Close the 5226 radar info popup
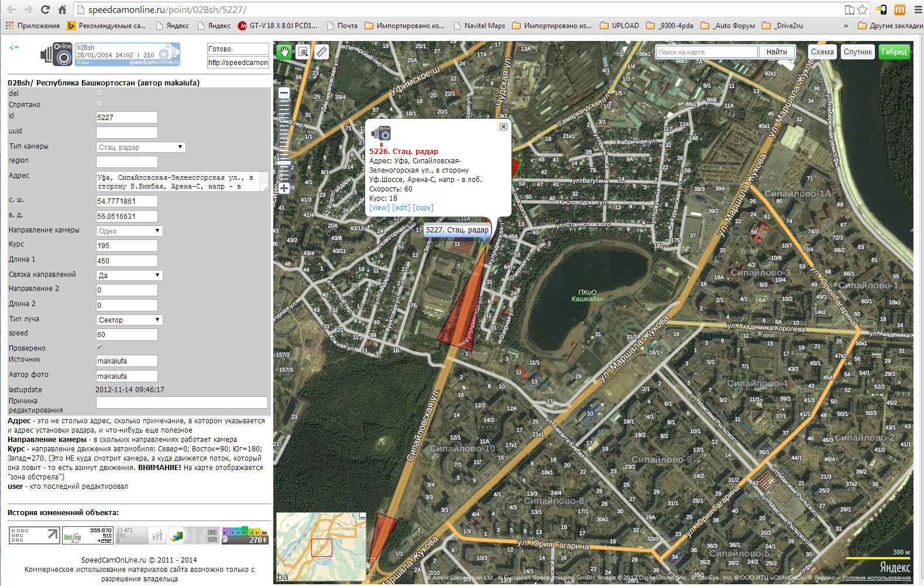The height and width of the screenshot is (586, 924). [x=503, y=126]
